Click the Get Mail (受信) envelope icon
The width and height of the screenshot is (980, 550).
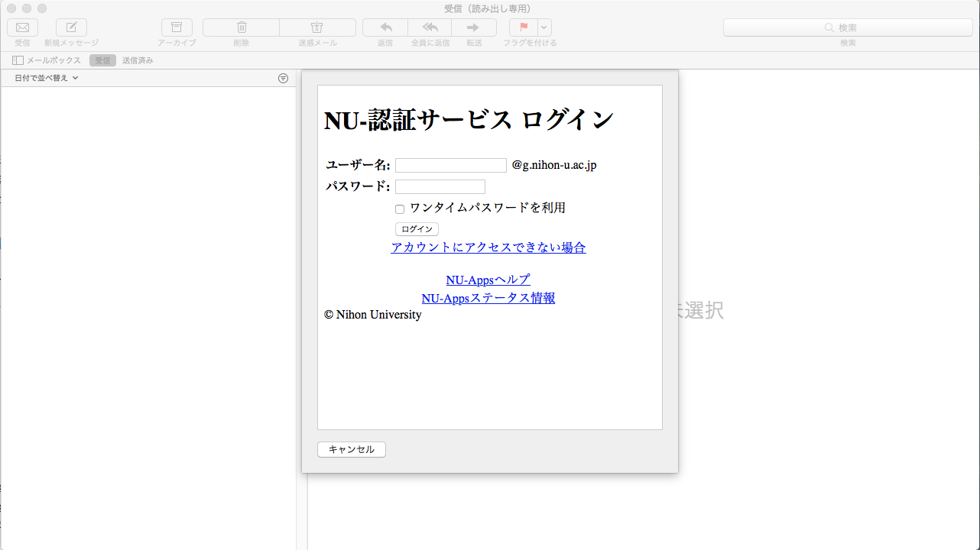[x=22, y=27]
